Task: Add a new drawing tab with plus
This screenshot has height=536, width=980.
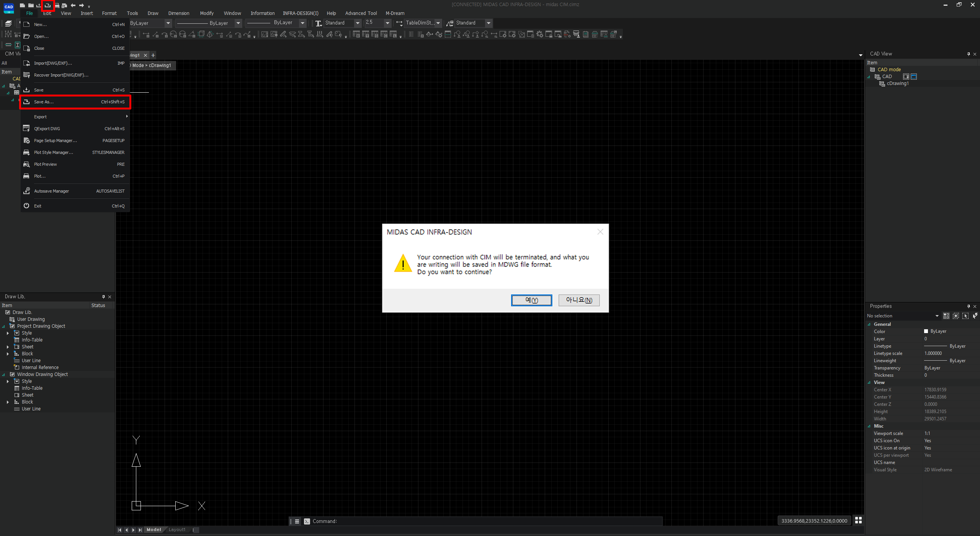Action: (153, 55)
